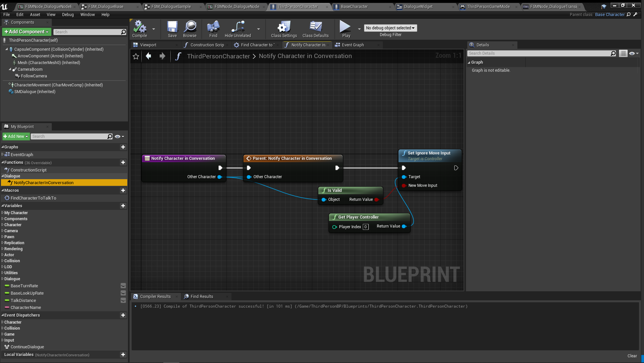Open the Base Character parent class link
644x363 pixels.
point(610,15)
